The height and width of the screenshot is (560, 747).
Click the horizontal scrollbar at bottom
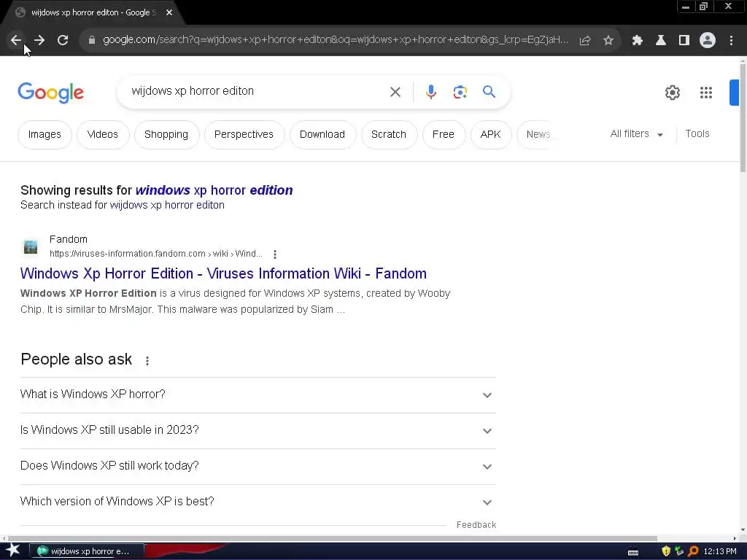pyautogui.click(x=332, y=538)
